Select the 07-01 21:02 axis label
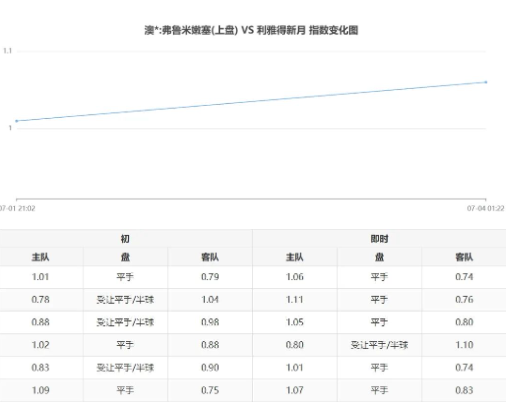This screenshot has height=410, width=510. (x=17, y=208)
